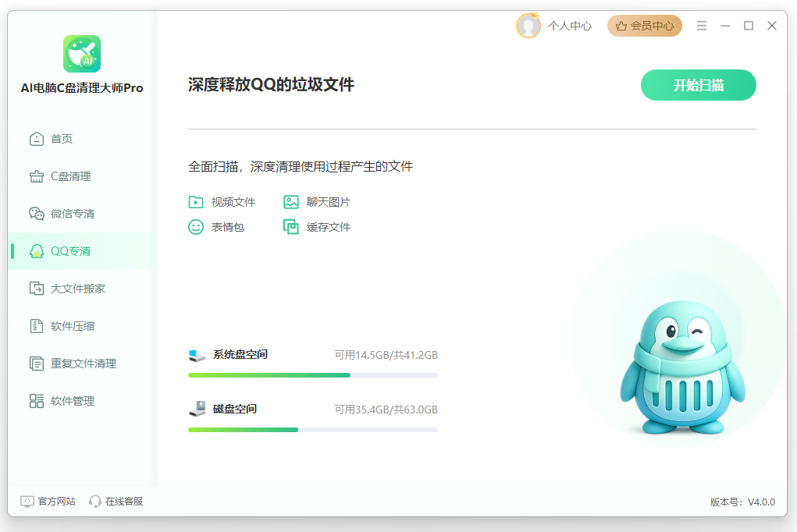Open the 官方网站 link
This screenshot has height=532, width=797.
pos(56,502)
